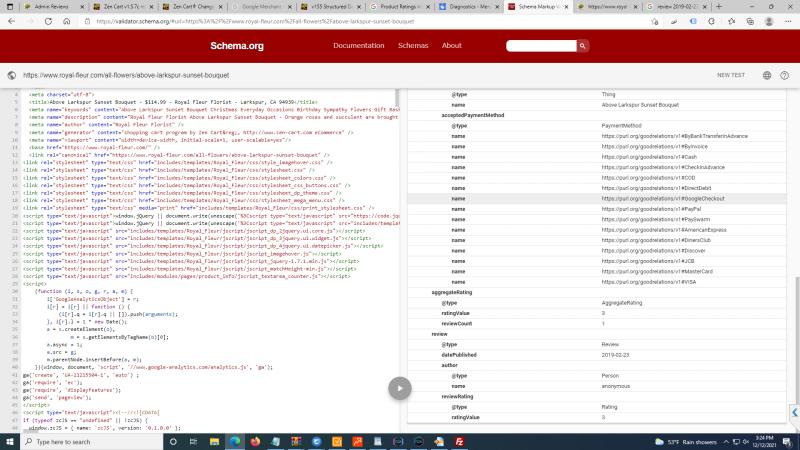Select the #PayPal payment row
Image resolution: width=800 pixels, height=450 pixels.
point(597,209)
